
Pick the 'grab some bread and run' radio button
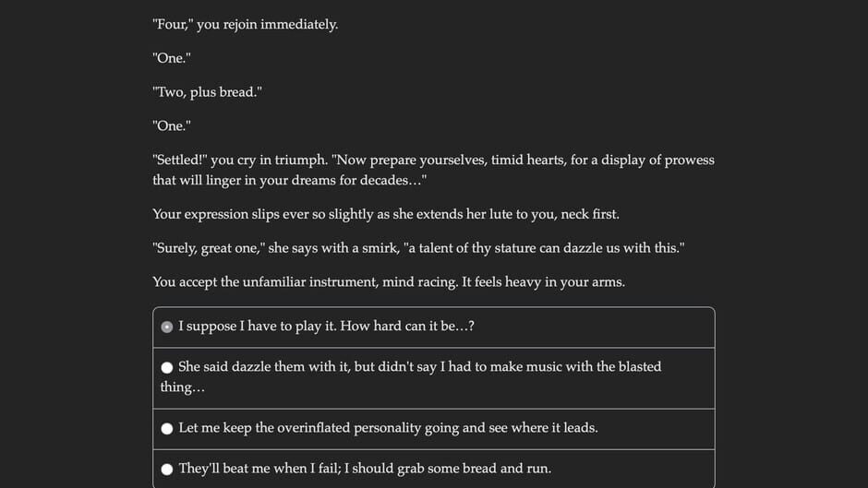pos(167,469)
